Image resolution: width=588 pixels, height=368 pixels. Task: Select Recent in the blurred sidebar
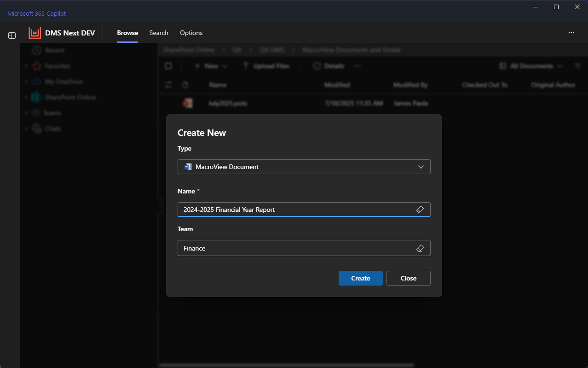click(55, 50)
